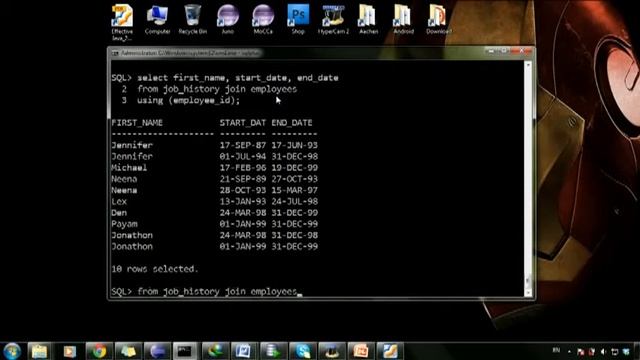The height and width of the screenshot is (360, 640).
Task: Show hidden tray icons arrow
Action: (x=569, y=351)
